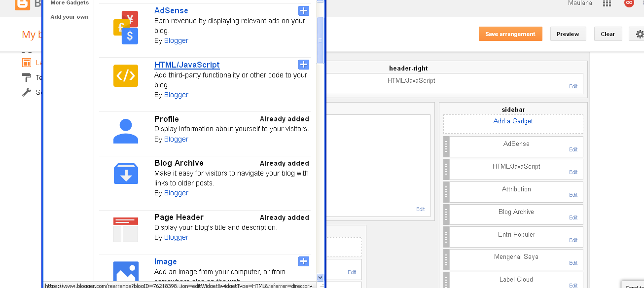This screenshot has height=288, width=644.
Task: Select the Add your own tab
Action: [x=70, y=17]
